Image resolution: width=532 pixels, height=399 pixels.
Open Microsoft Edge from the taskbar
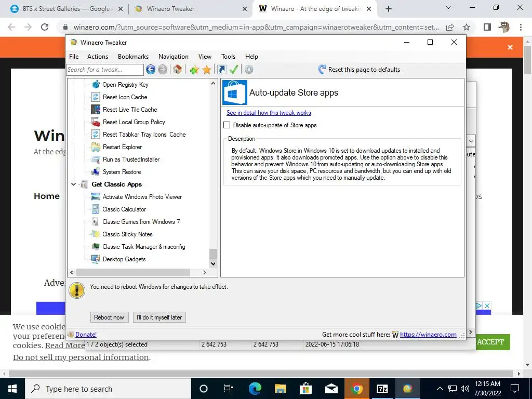255,389
